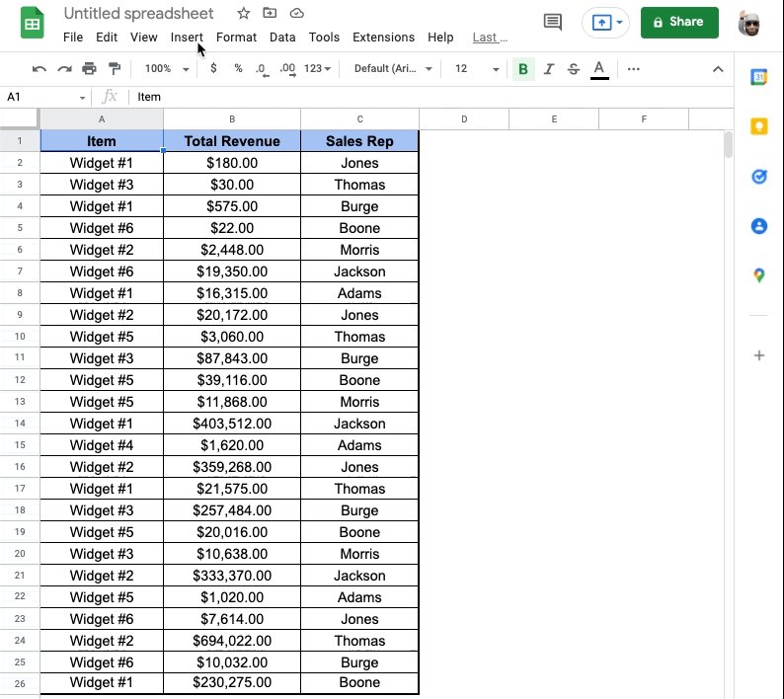784x699 pixels.
Task: Open the Help menu
Action: pyautogui.click(x=440, y=37)
